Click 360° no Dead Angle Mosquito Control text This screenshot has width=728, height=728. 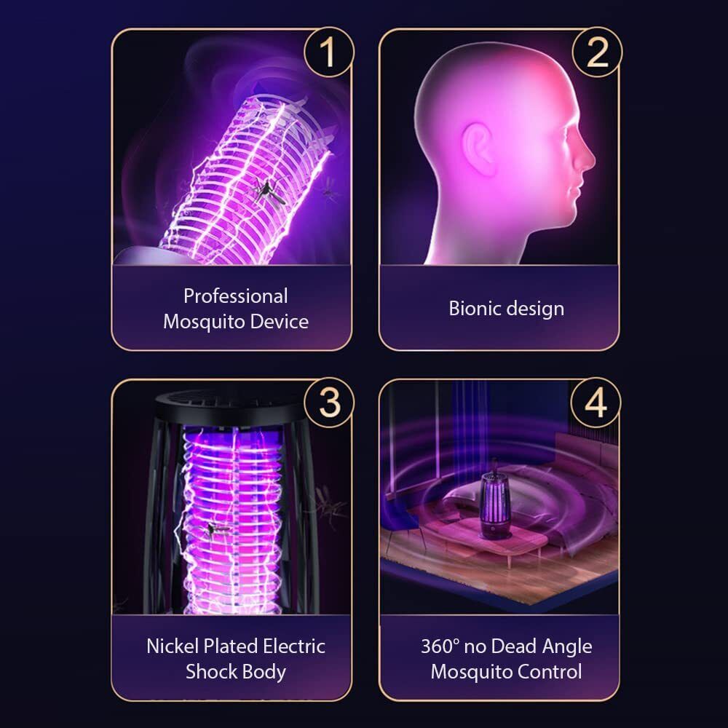(506, 659)
